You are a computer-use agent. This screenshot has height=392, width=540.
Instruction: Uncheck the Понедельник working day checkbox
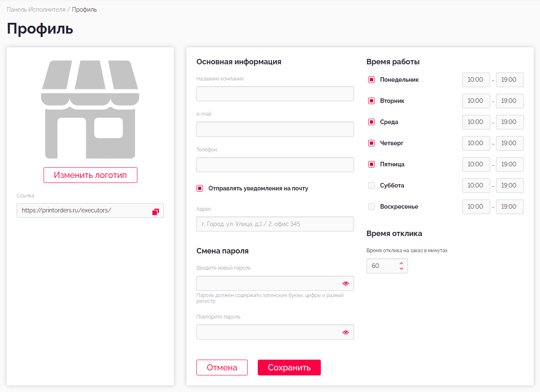coord(371,80)
